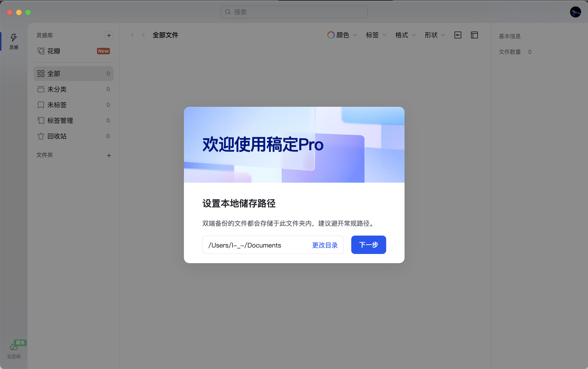This screenshot has height=369, width=588.
Task: Toggle the layout panel icon
Action: click(x=474, y=35)
